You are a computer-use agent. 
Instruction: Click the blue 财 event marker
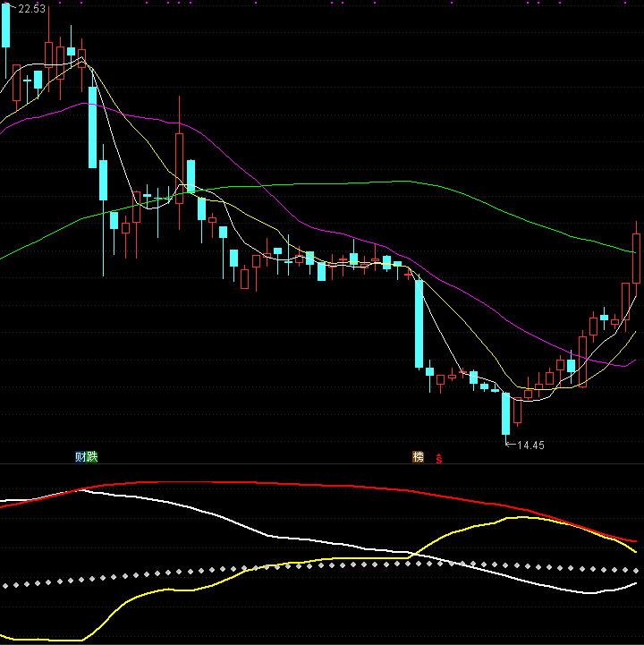pyautogui.click(x=80, y=456)
